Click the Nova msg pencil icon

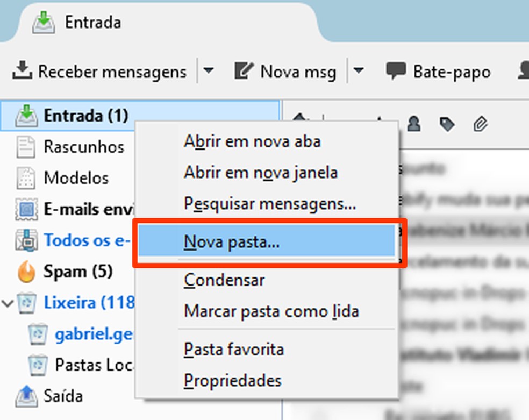[244, 71]
